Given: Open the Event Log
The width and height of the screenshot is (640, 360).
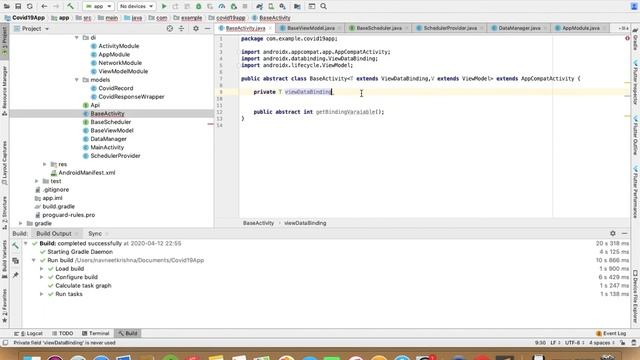Looking at the screenshot, I should click(x=611, y=333).
